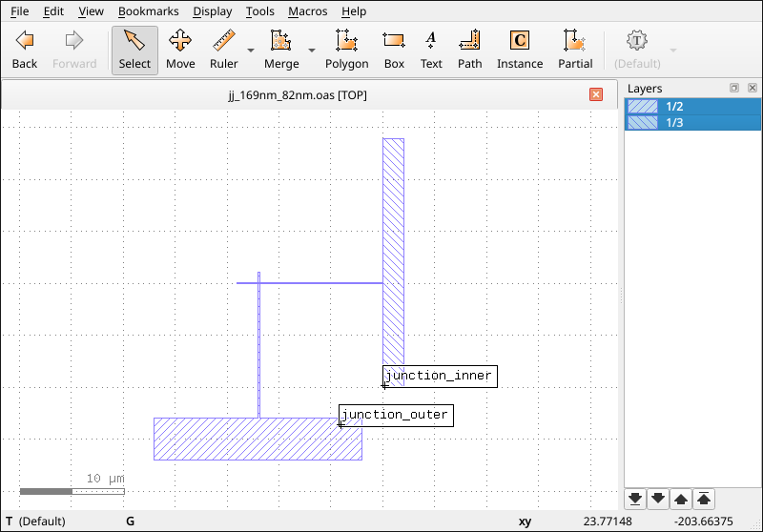Click the Back navigation arrow icon
The width and height of the screenshot is (763, 532).
click(25, 41)
